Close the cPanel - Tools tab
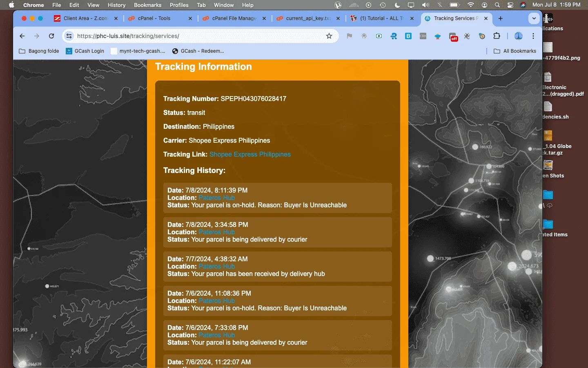Viewport: 588px width, 368px height. tap(190, 18)
